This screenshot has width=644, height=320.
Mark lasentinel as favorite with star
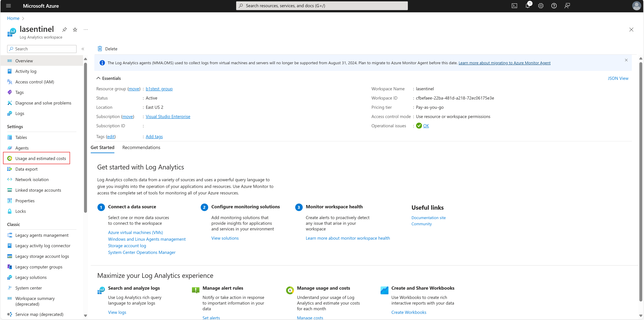click(75, 30)
